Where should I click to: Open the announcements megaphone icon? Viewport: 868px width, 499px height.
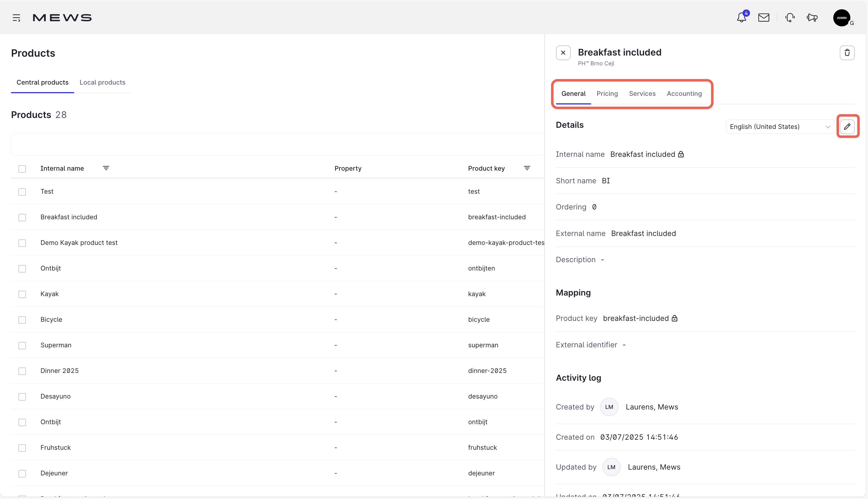[x=812, y=18]
